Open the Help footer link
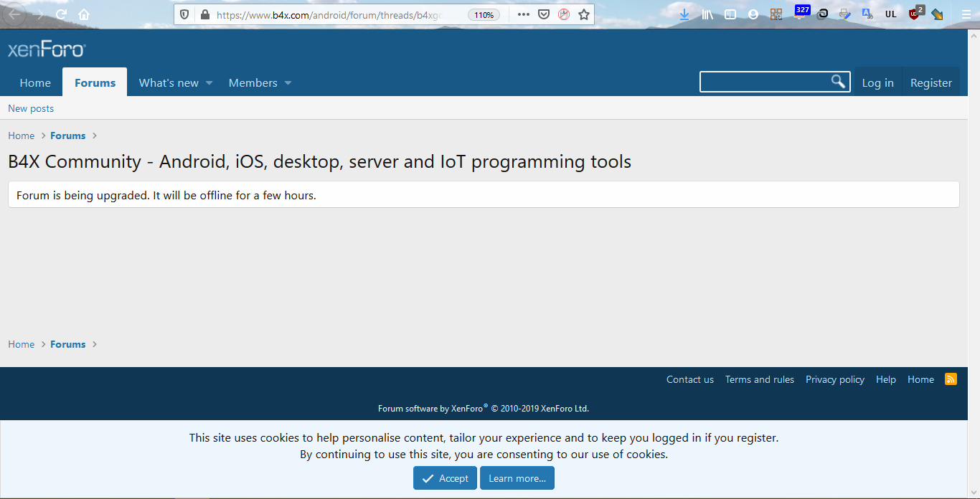Screen dimensions: 980x499 (886, 379)
